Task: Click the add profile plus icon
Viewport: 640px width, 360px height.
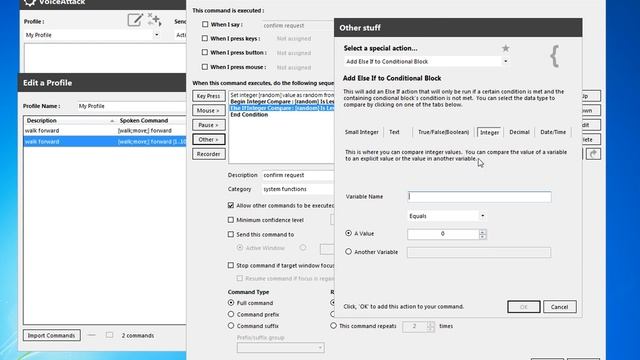Action: pyautogui.click(x=155, y=19)
